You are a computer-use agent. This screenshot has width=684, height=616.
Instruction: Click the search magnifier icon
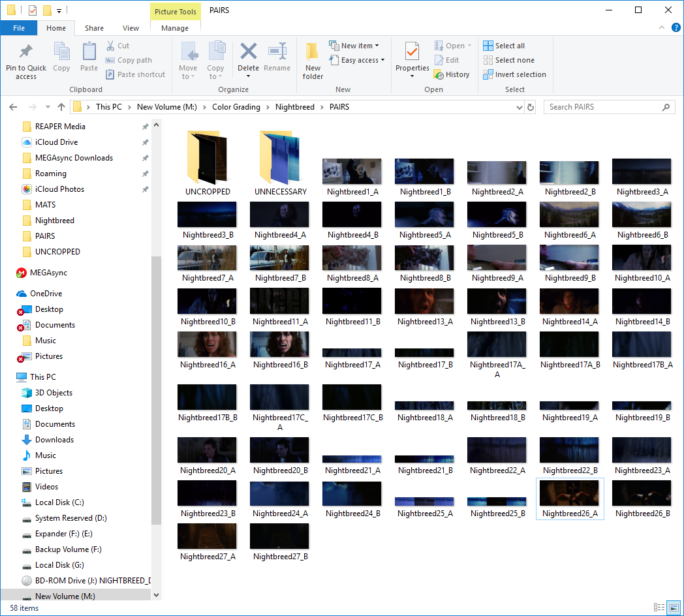point(666,107)
